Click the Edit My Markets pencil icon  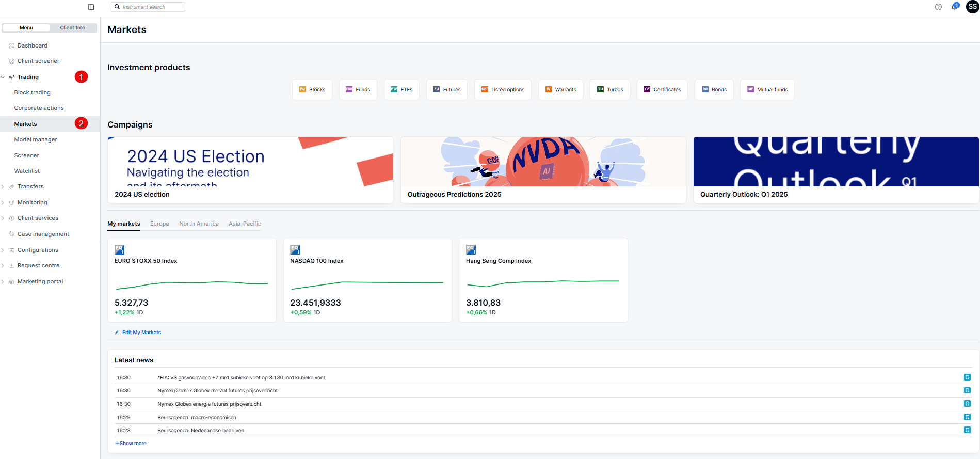[117, 333]
